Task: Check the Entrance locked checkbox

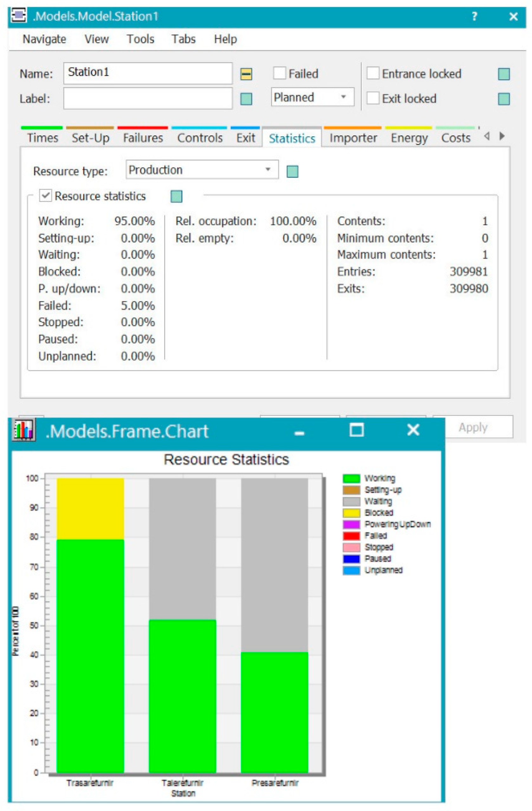Action: pyautogui.click(x=373, y=73)
